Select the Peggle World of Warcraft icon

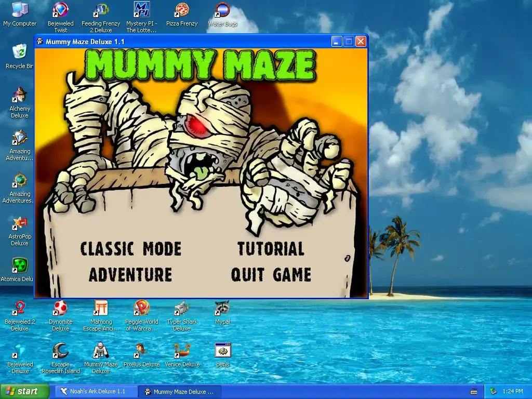tap(141, 316)
